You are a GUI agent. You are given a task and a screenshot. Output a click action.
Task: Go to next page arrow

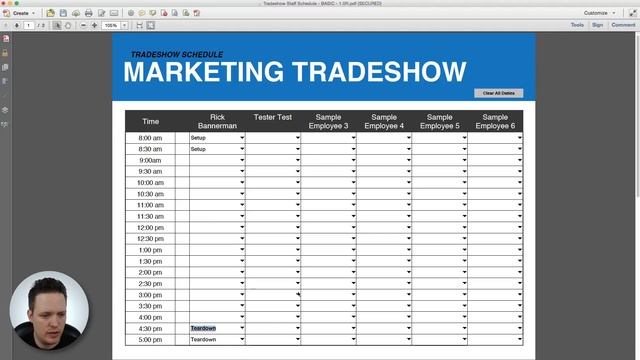pos(17,25)
